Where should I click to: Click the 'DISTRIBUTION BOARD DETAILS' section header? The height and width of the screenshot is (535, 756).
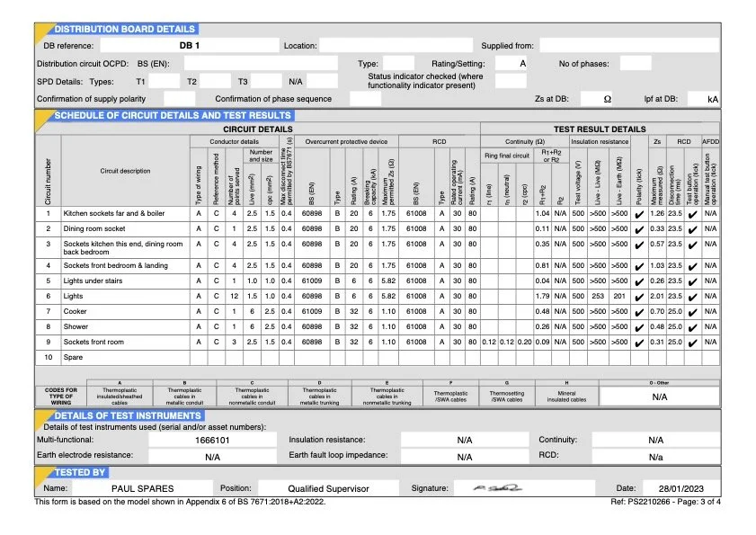124,29
